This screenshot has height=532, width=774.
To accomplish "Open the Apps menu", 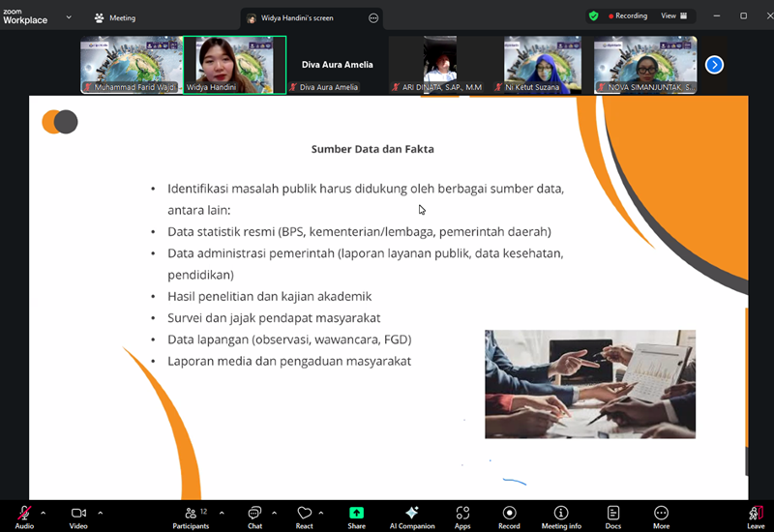I will coord(462,517).
